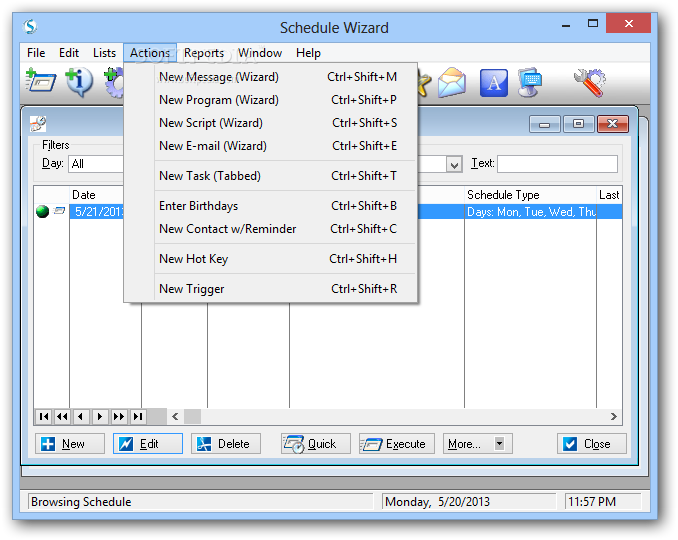Sort by the Date column header
The width and height of the screenshot is (678, 540).
[x=96, y=195]
